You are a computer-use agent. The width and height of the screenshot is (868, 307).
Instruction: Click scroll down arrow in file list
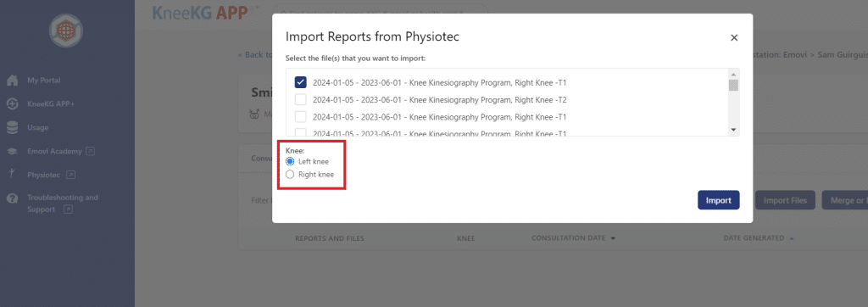(733, 130)
